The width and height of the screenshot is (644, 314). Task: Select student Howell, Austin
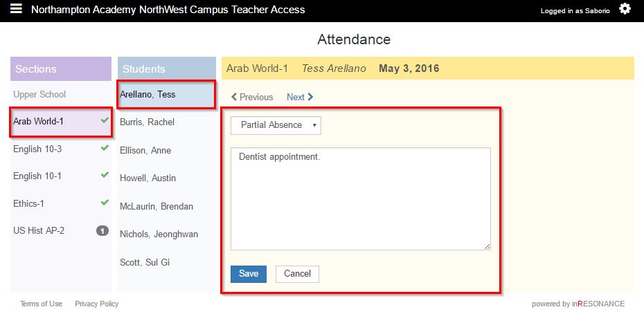[147, 178]
